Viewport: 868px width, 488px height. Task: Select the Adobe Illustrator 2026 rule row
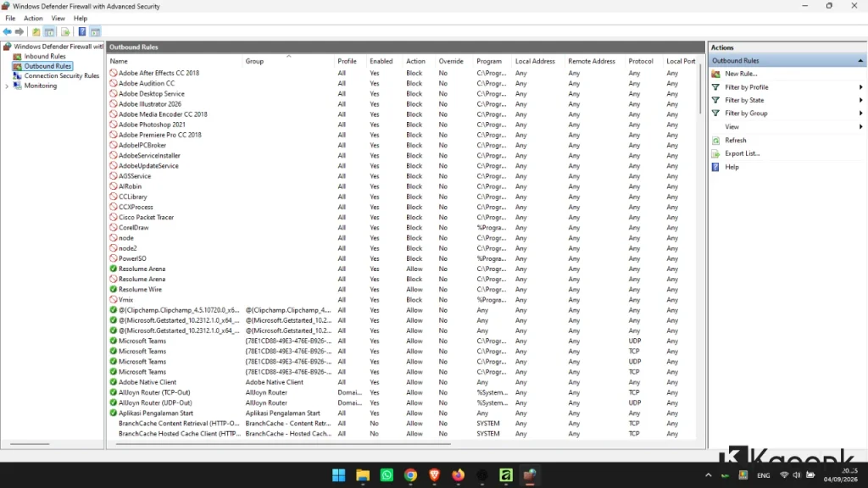point(403,104)
